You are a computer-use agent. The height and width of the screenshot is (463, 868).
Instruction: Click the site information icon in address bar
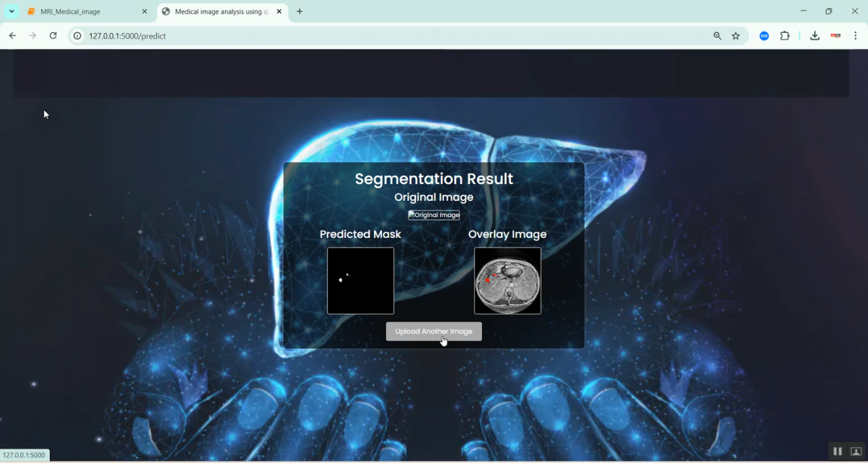77,35
